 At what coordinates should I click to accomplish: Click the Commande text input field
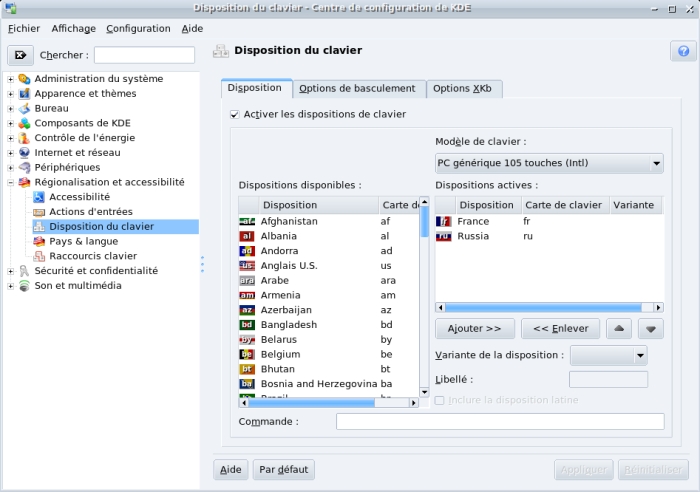tap(499, 422)
